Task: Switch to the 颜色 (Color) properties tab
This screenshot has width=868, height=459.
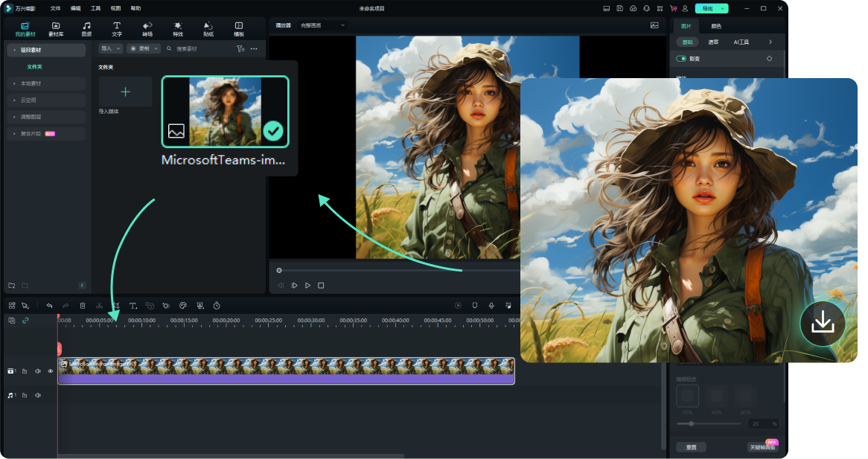Action: pos(716,26)
